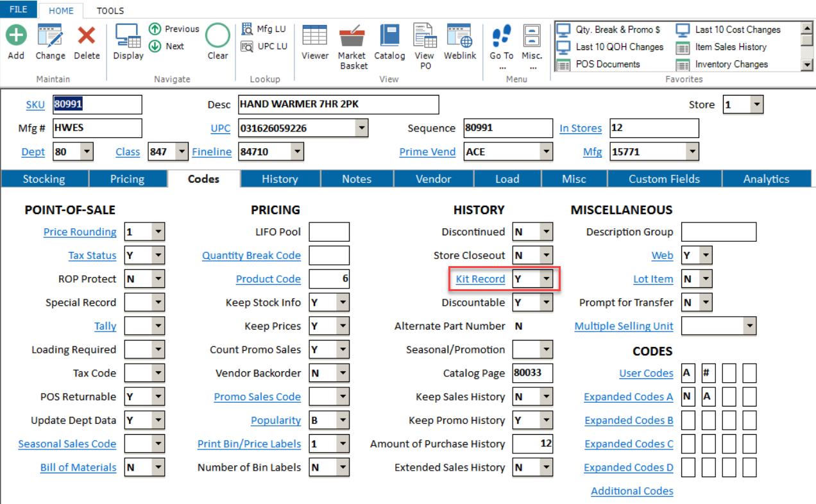Click the Description Group field
Viewport: 816px width, 504px height.
[x=718, y=232]
